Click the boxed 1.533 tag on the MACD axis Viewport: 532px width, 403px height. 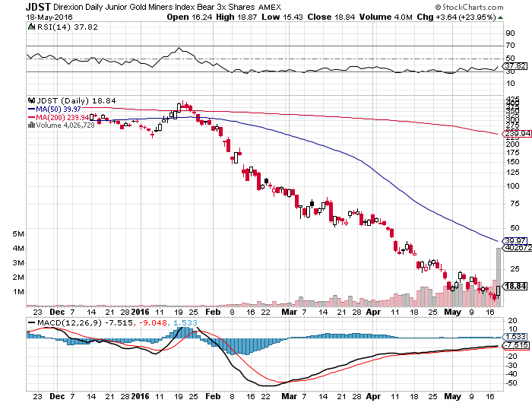point(515,337)
